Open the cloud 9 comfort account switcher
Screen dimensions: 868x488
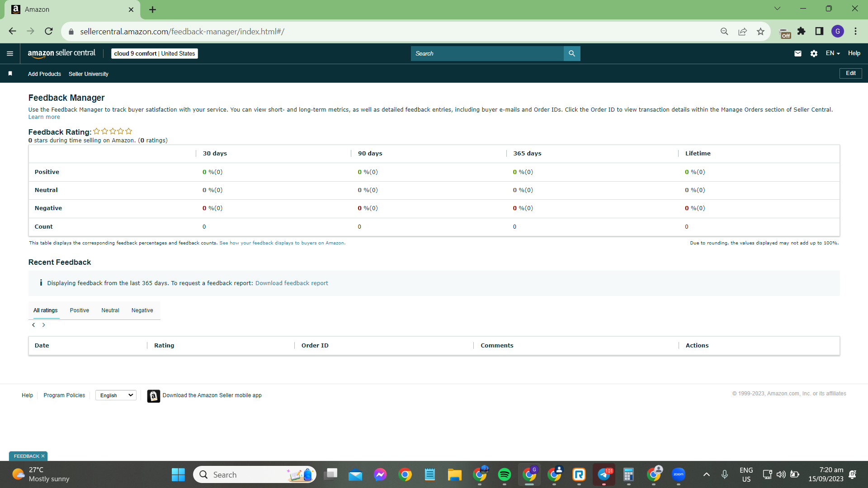(x=155, y=53)
